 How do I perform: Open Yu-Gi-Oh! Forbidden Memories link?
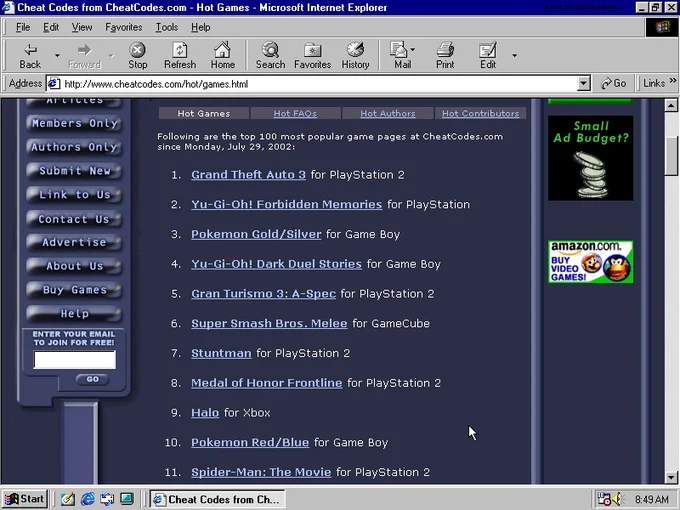tap(287, 204)
